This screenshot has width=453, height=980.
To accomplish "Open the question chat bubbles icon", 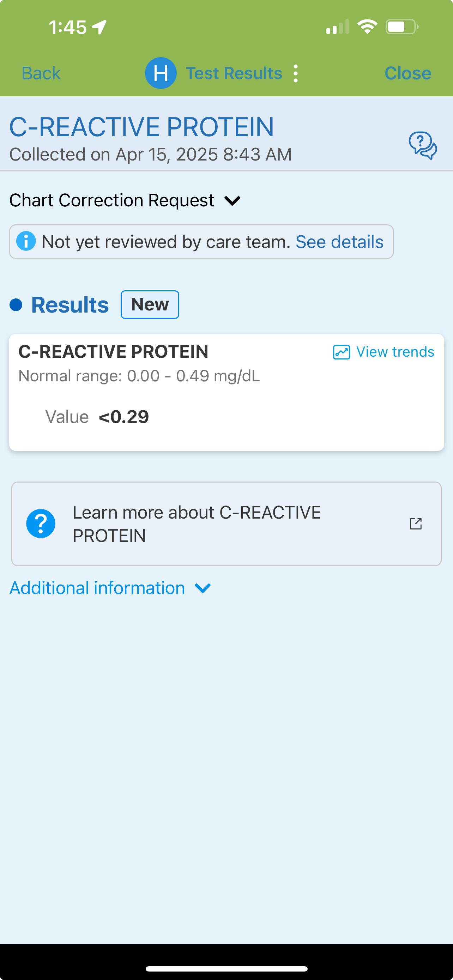I will coord(423,145).
